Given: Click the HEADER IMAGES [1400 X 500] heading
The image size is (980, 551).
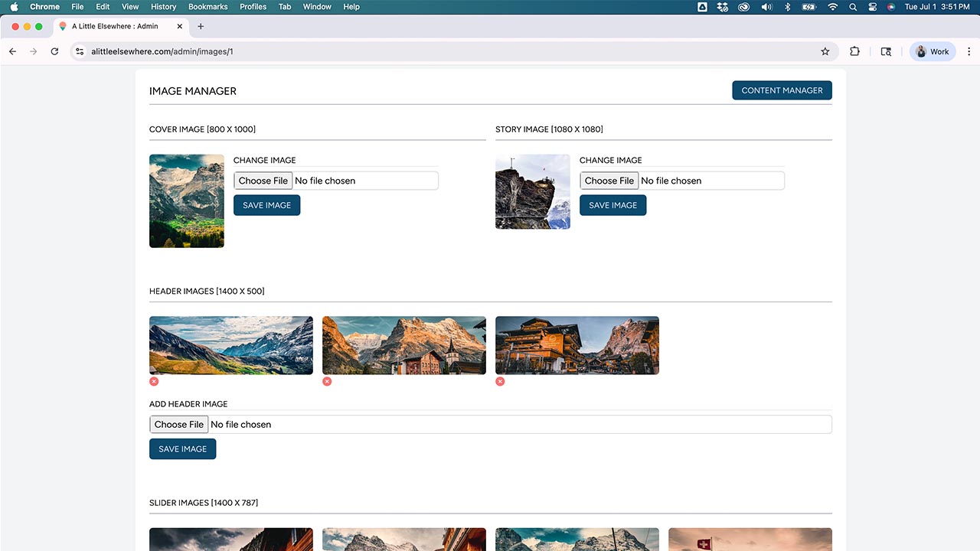Looking at the screenshot, I should click(207, 292).
